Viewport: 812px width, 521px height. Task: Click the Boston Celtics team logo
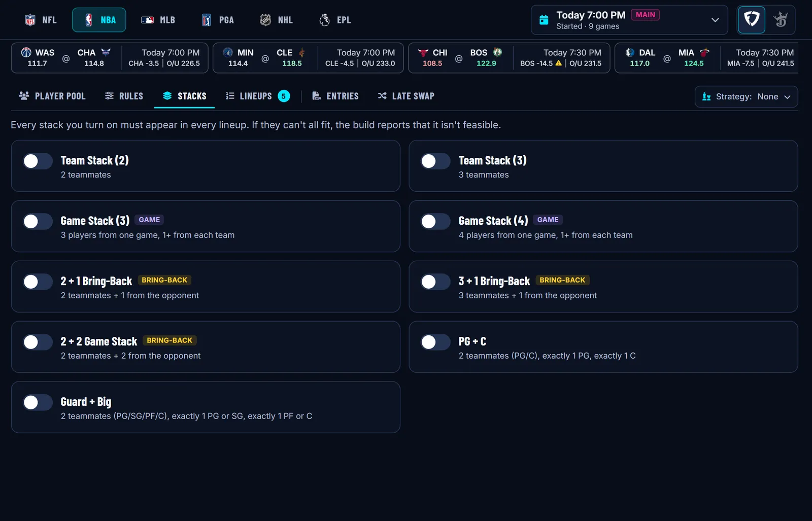497,52
